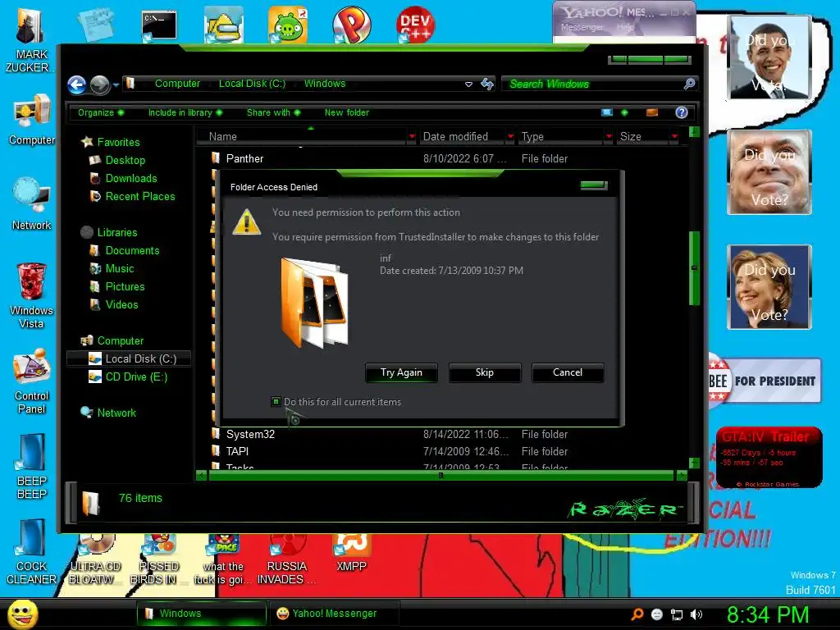Open the Organize menu
Viewport: 840px width, 630px height.
[101, 112]
